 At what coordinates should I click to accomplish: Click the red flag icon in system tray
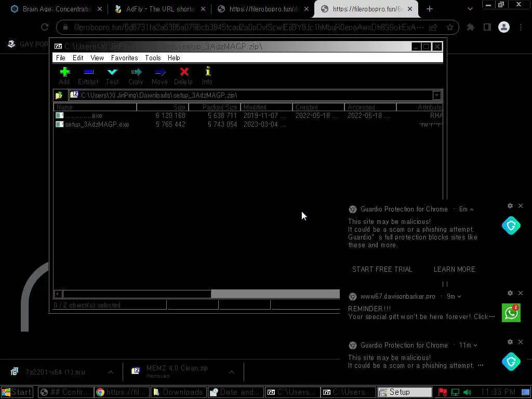[x=443, y=393]
